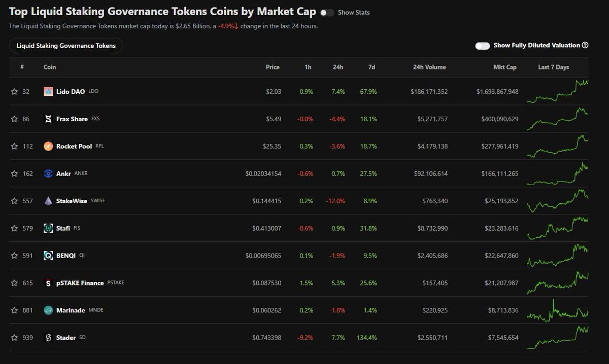
Task: Star Rocket Pool as a favorite
Action: tap(14, 147)
